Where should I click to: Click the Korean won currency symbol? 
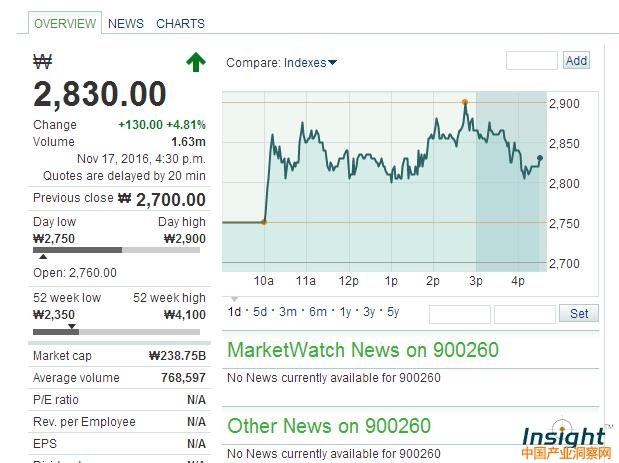[42, 62]
